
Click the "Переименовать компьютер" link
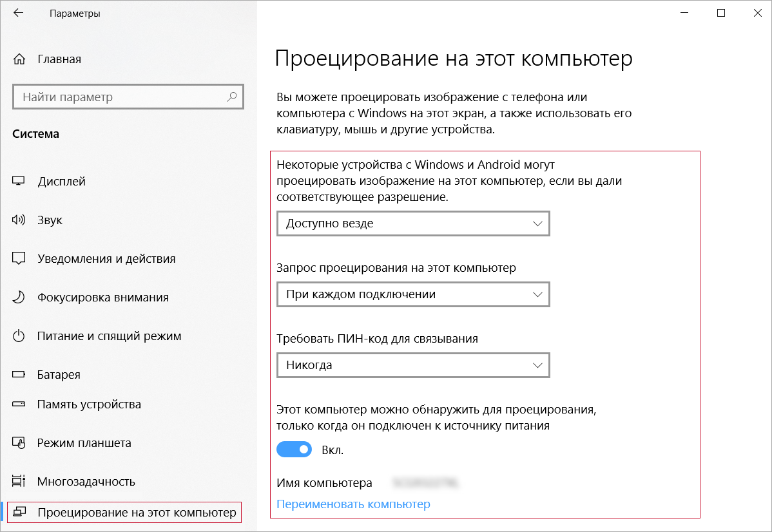pyautogui.click(x=353, y=504)
